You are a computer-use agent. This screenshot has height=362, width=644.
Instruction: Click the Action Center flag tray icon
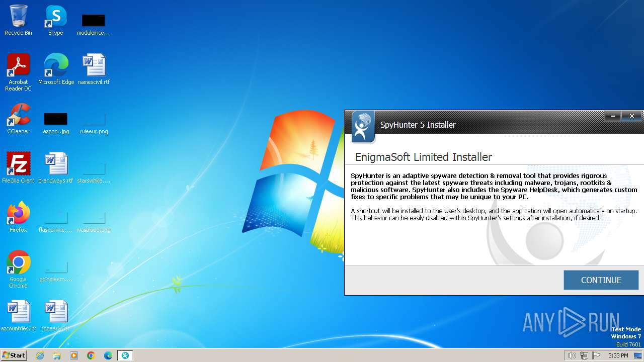pyautogui.click(x=597, y=355)
